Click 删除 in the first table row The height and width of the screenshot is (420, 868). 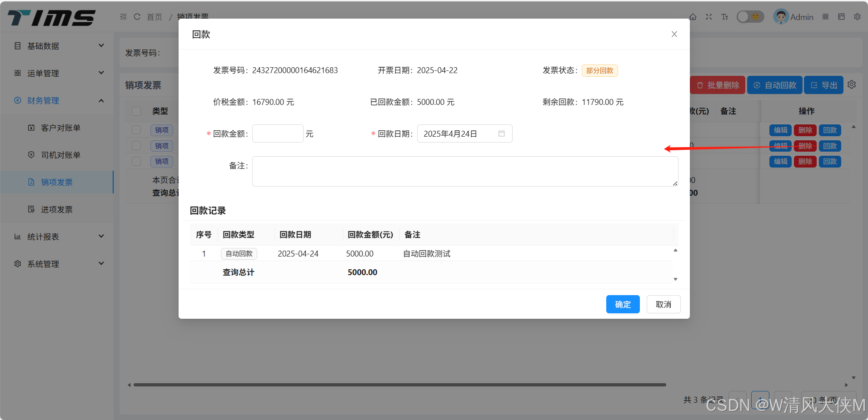(805, 130)
